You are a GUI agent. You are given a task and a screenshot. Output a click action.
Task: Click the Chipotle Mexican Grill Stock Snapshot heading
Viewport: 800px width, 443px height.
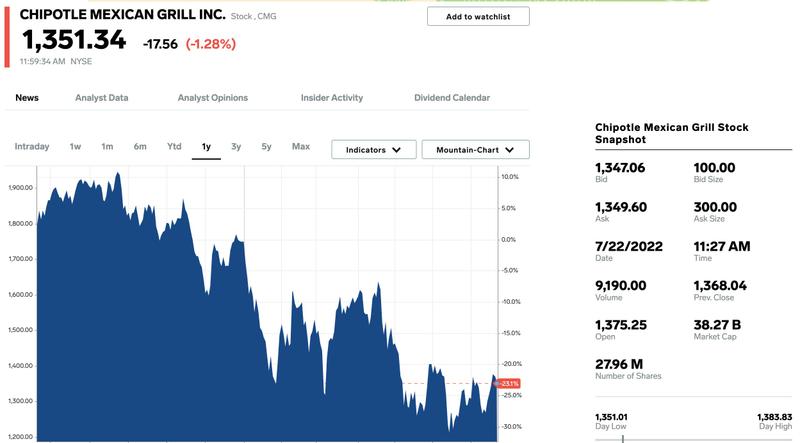point(671,133)
